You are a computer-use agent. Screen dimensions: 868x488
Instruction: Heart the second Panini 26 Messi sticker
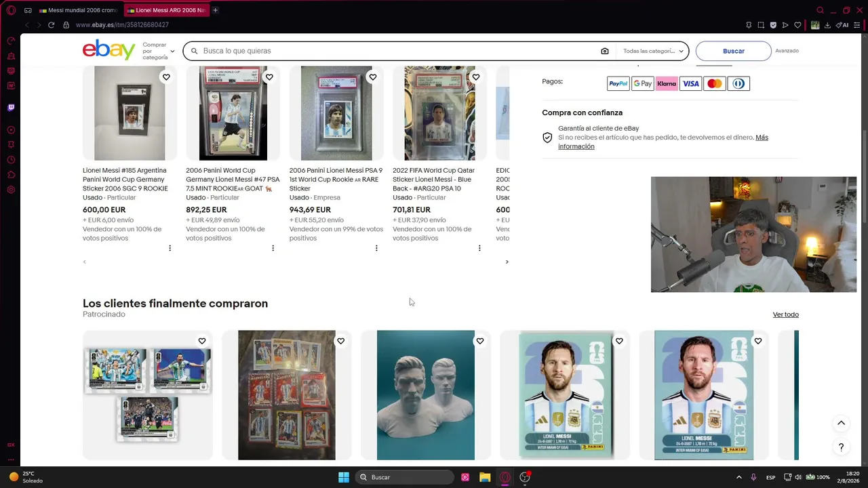(758, 341)
